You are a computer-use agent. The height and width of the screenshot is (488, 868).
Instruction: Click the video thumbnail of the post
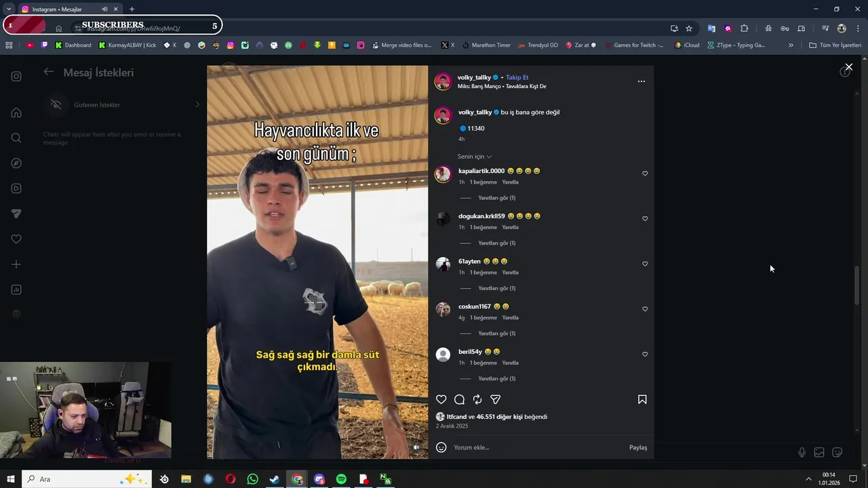[317, 262]
